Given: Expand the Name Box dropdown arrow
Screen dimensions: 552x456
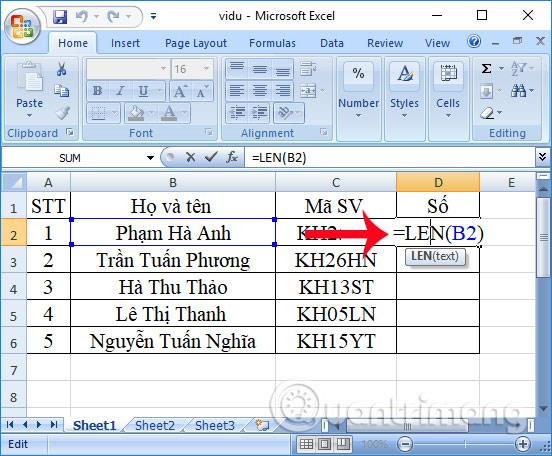Looking at the screenshot, I should 150,157.
